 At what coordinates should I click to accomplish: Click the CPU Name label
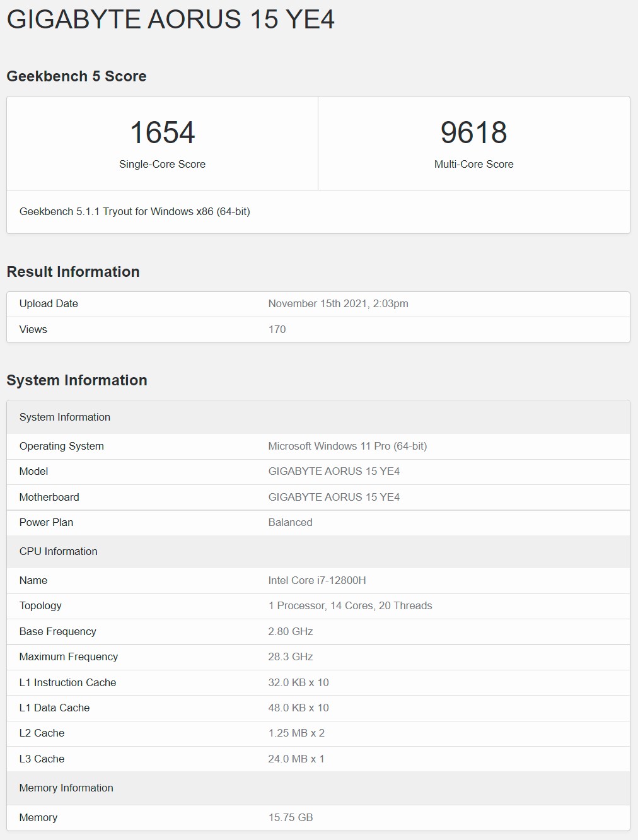click(x=33, y=580)
